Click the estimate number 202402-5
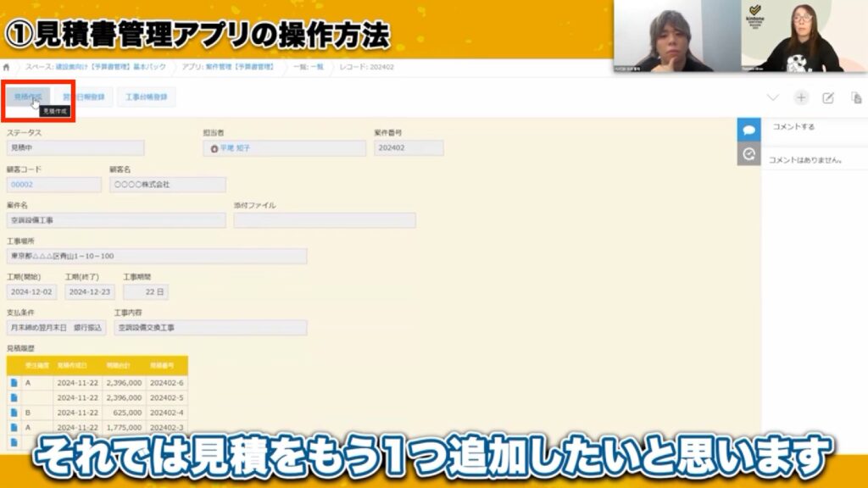Viewport: 868px width, 488px height. [x=167, y=398]
